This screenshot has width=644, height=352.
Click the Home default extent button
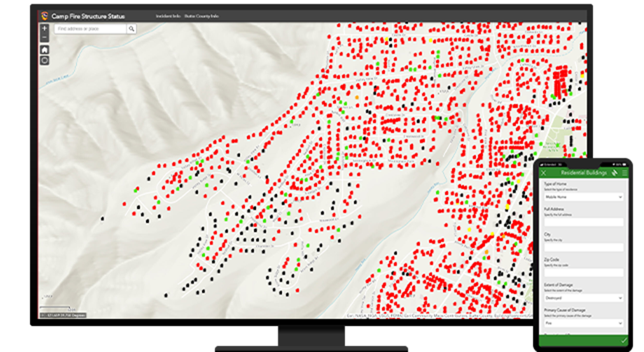click(44, 49)
